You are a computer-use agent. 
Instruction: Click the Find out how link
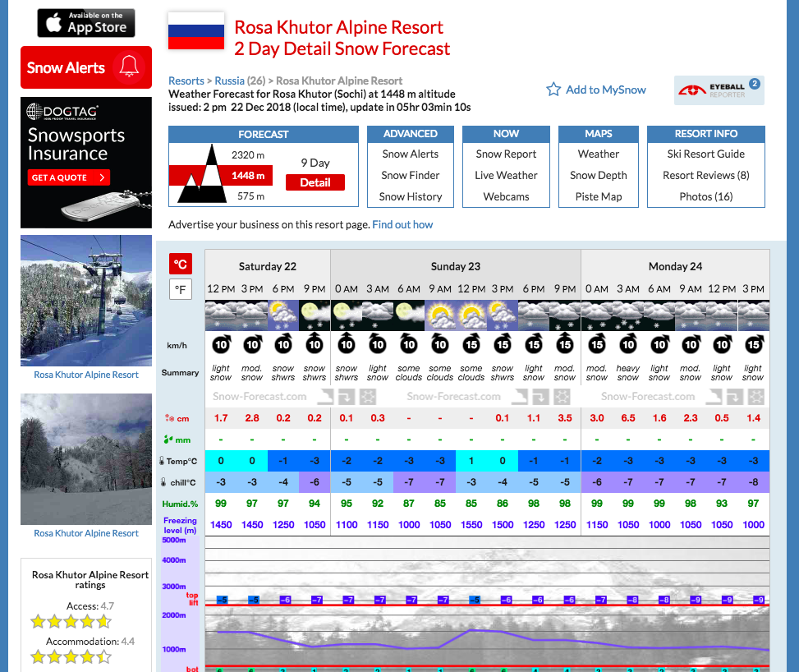point(402,225)
